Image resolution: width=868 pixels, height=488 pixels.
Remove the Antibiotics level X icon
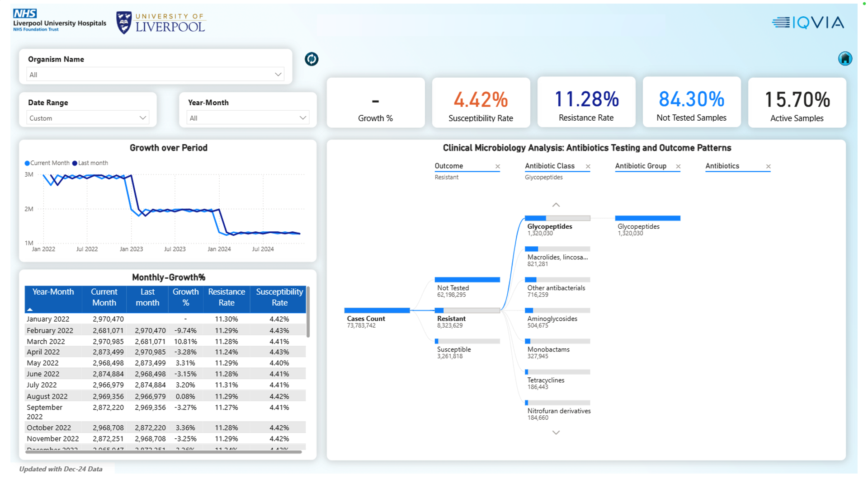point(768,167)
